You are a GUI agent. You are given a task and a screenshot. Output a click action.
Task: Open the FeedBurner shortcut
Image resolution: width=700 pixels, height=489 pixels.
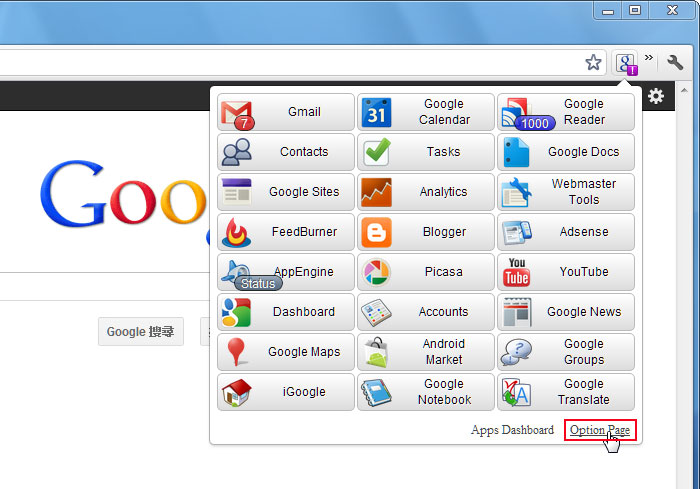tap(286, 232)
